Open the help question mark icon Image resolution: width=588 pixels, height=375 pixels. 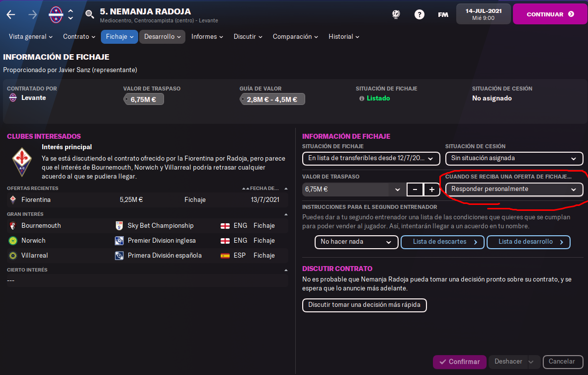(x=419, y=14)
